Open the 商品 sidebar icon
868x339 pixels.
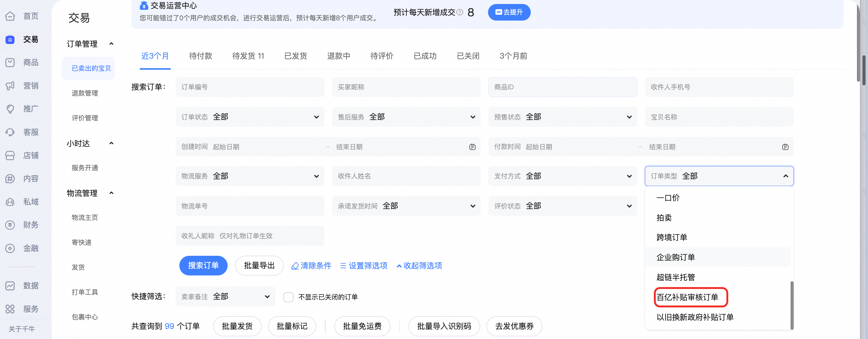(10, 62)
